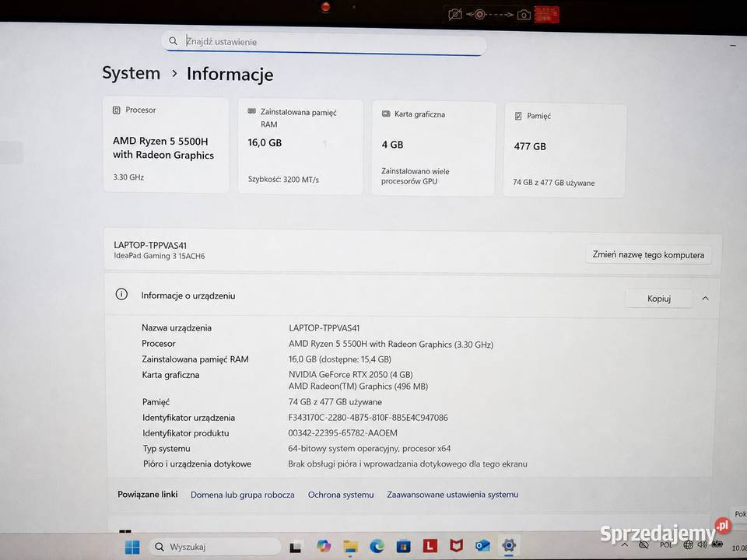Click the info circle icon beside Informacje o urządzeniu

point(121,294)
